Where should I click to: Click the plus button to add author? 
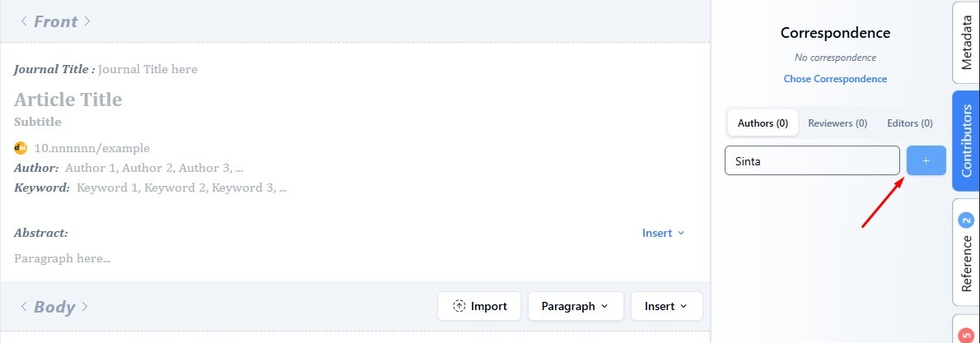[x=926, y=160]
